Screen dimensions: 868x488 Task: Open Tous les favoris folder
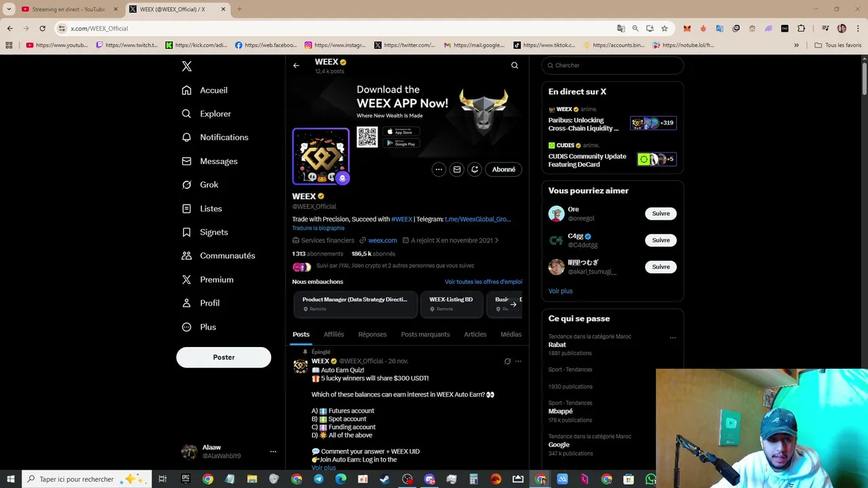click(x=838, y=45)
